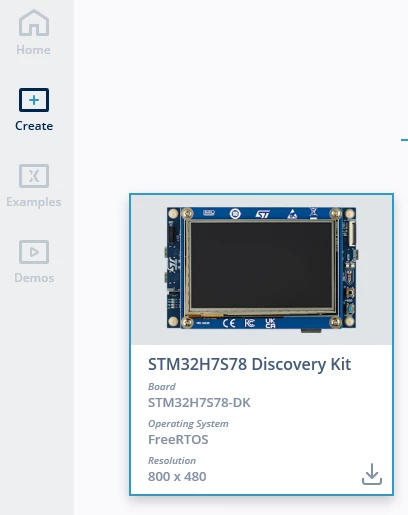The image size is (408, 515).
Task: Click the Demos label in sidebar
Action: coord(34,278)
